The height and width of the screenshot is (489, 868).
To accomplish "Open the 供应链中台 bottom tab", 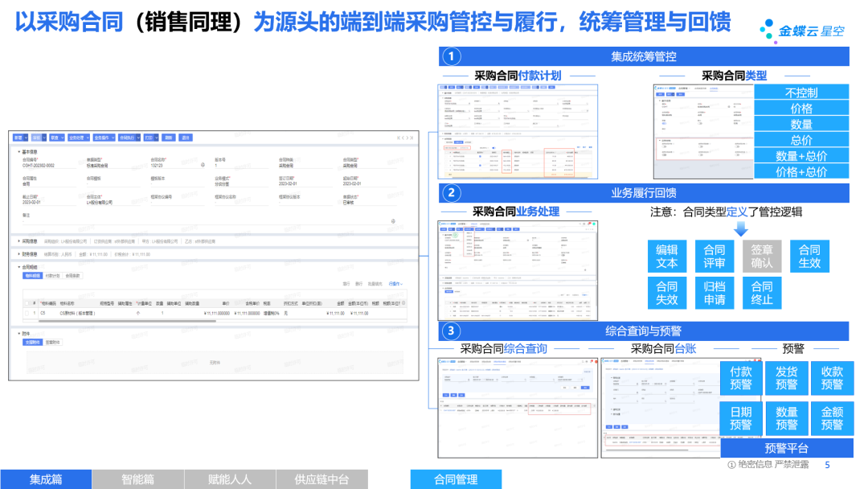I will pos(321,479).
